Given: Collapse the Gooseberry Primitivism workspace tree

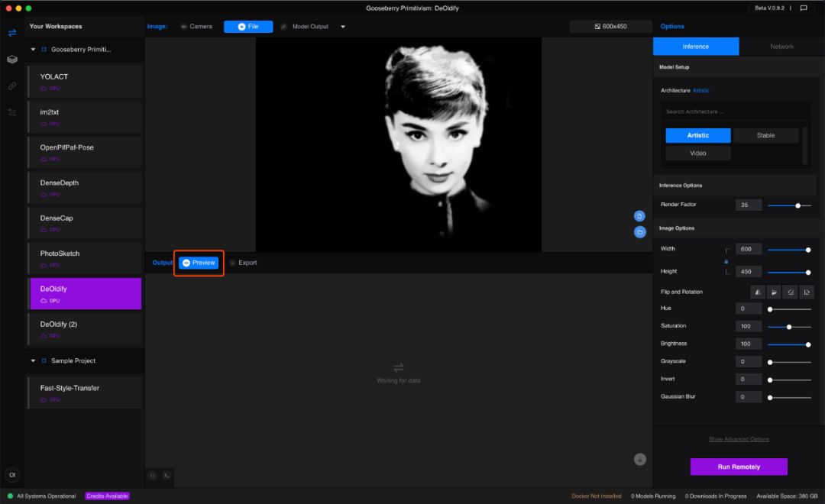Looking at the screenshot, I should 33,49.
